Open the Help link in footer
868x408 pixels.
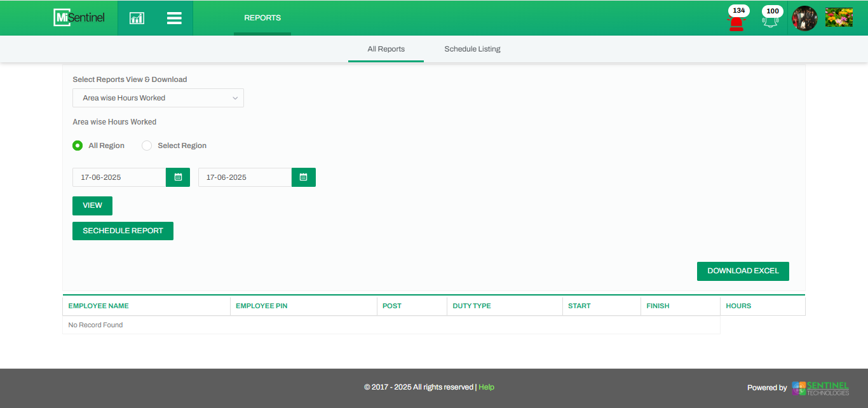(486, 387)
